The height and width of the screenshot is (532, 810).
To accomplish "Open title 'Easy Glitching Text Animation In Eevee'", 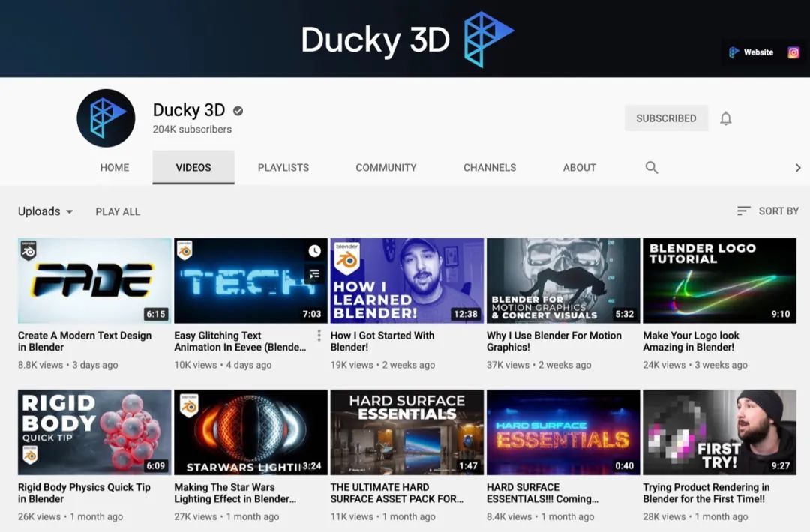I will 240,342.
